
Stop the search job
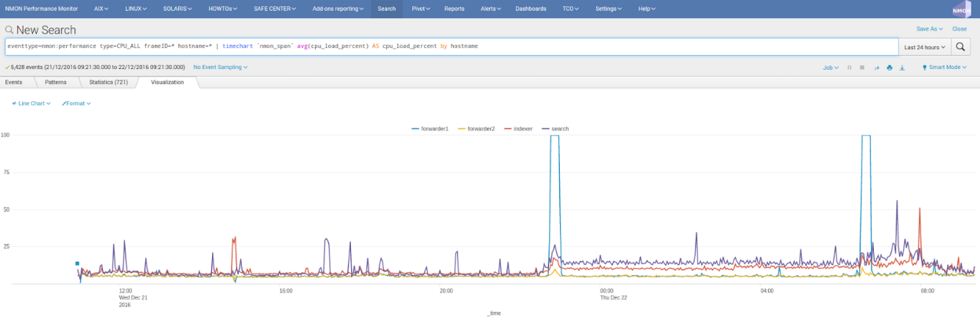click(x=862, y=67)
